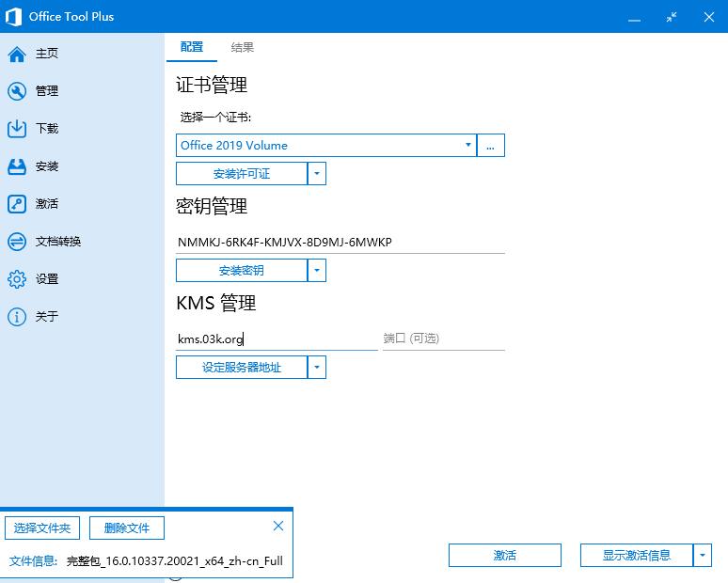Click the 证书管理 heading
The width and height of the screenshot is (728, 583).
point(212,85)
